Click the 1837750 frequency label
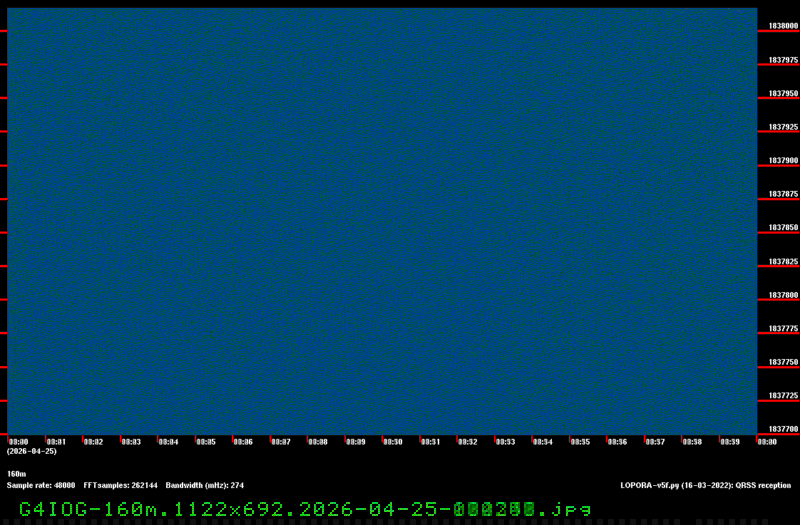 pyautogui.click(x=783, y=362)
